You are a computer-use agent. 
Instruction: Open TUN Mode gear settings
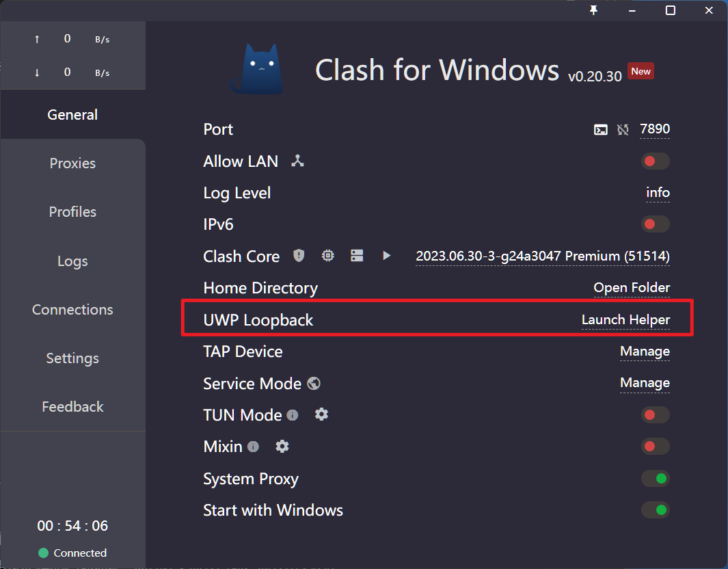pos(321,414)
